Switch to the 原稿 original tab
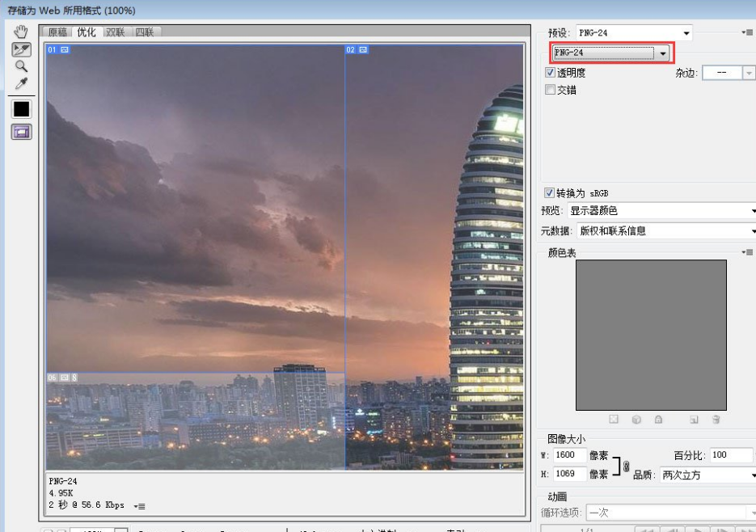Viewport: 756px width, 532px height. click(58, 32)
